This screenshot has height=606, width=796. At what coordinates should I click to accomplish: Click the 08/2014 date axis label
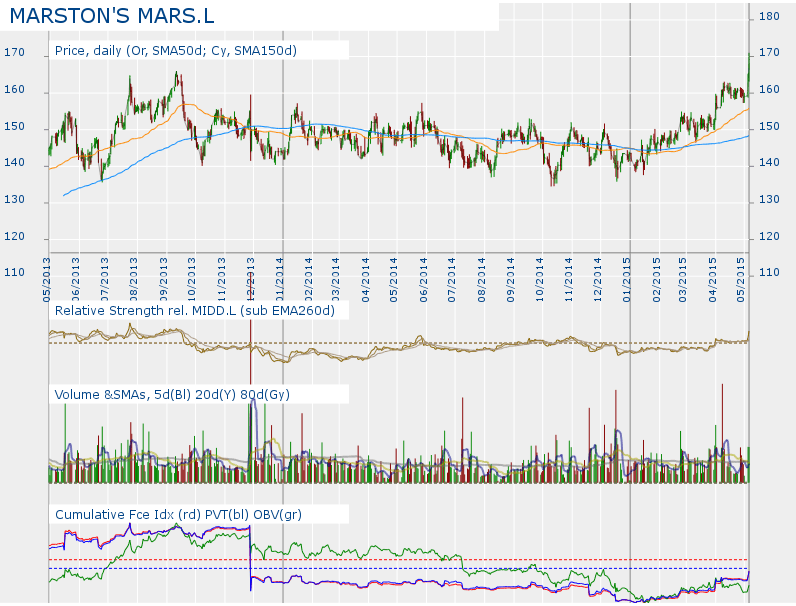pyautogui.click(x=481, y=280)
